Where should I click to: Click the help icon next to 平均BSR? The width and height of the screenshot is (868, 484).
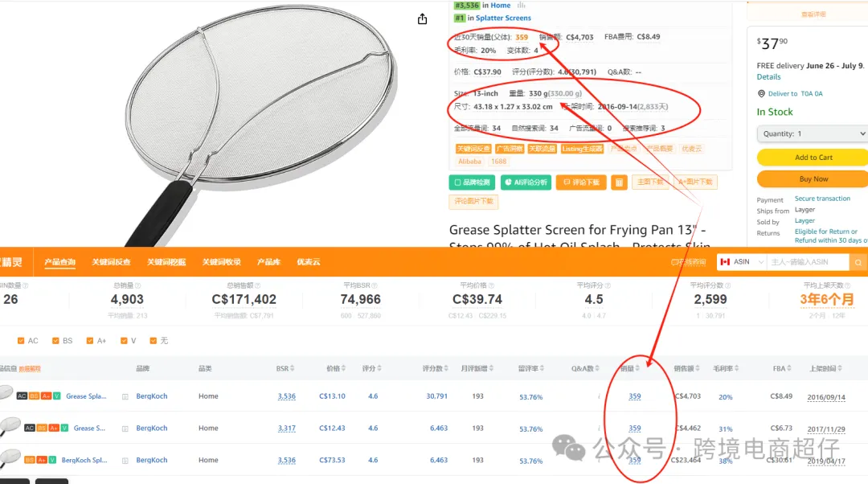[x=375, y=285]
